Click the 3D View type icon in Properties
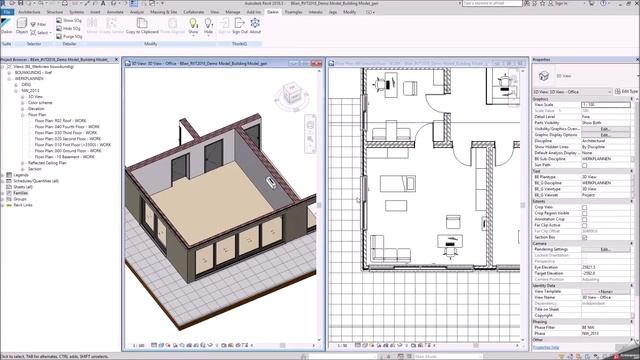 point(544,76)
